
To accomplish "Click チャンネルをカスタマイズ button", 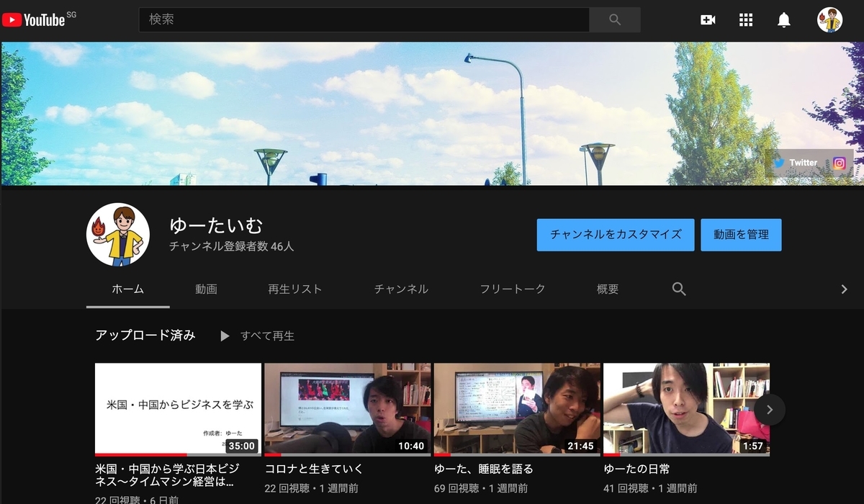I will pos(616,235).
